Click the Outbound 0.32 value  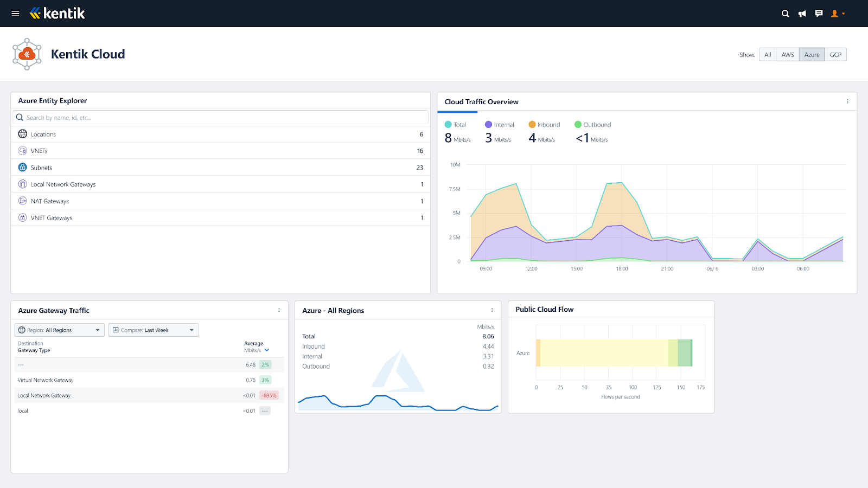(488, 367)
